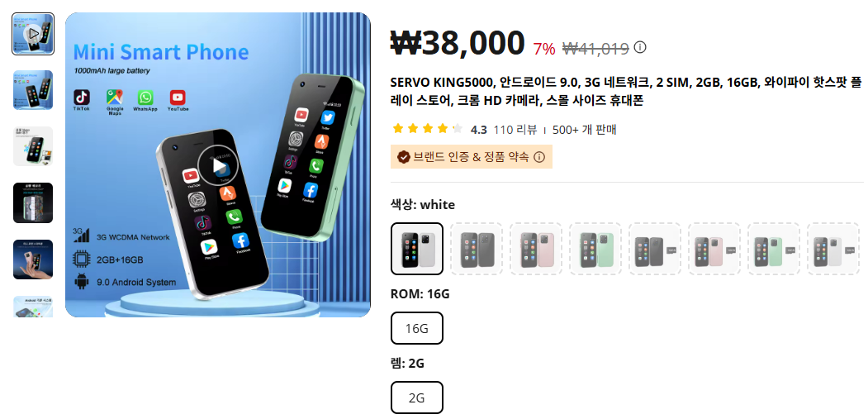868x419 pixels.
Task: Open the info icon beside 브랜드 인증 & 정품 약속
Action: [x=539, y=157]
